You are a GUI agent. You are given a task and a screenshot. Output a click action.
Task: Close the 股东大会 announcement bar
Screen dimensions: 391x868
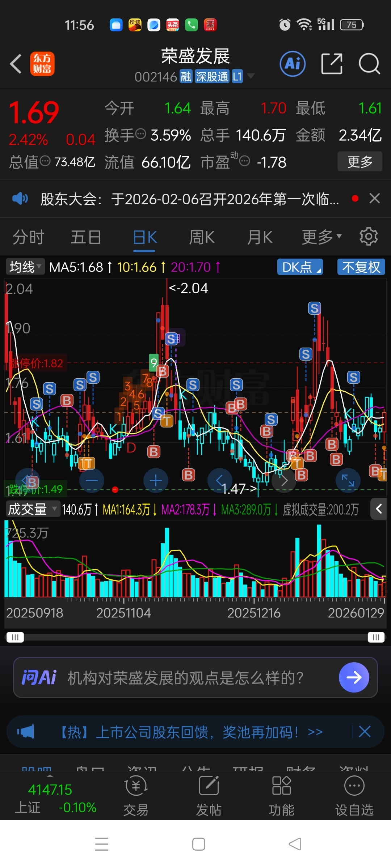tap(375, 198)
